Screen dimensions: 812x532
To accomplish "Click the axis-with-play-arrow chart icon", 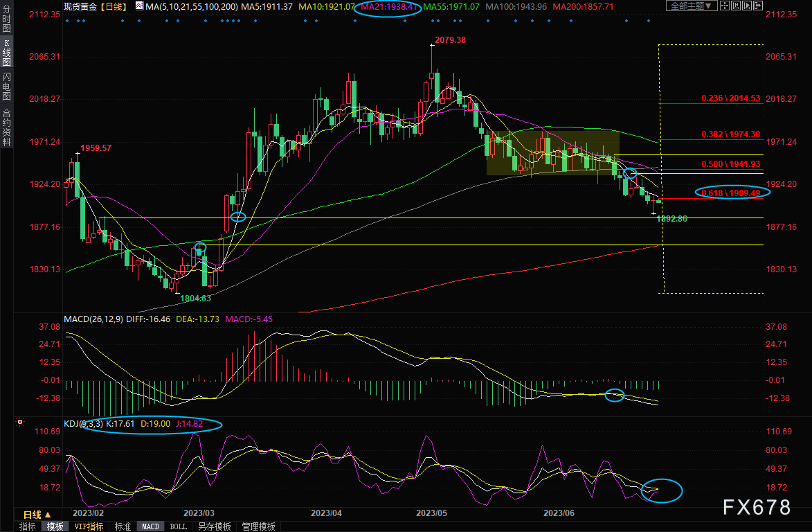I will (747, 6).
